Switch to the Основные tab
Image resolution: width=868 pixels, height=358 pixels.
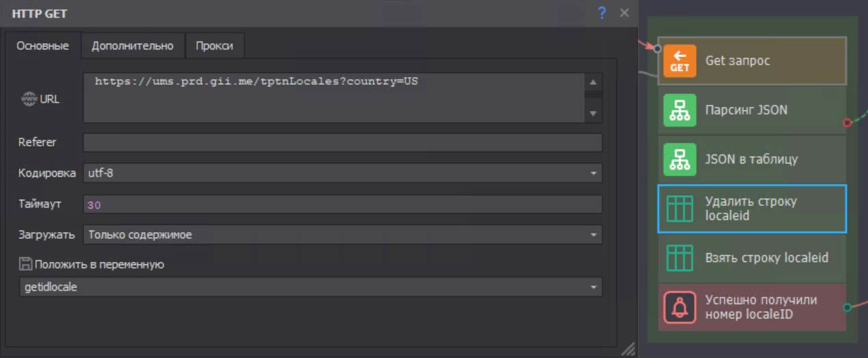click(42, 46)
